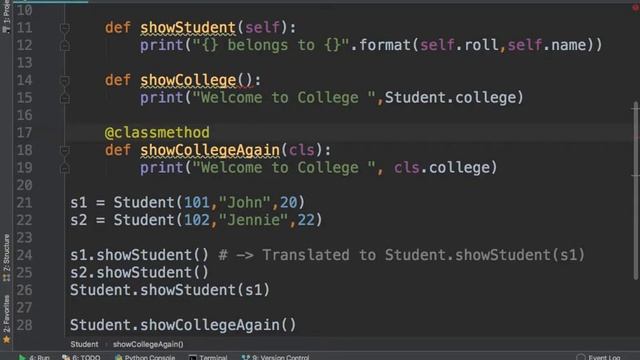Click fold end marker on line 19

click(x=64, y=168)
